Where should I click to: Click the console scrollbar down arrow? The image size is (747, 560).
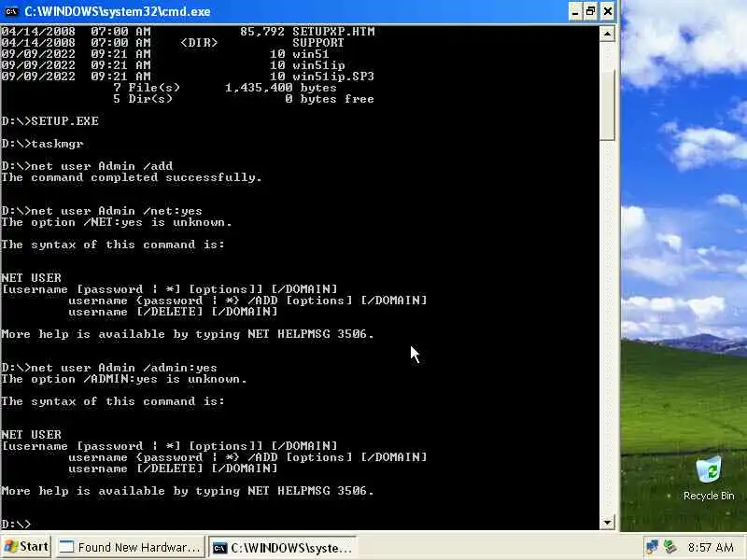pyautogui.click(x=607, y=523)
